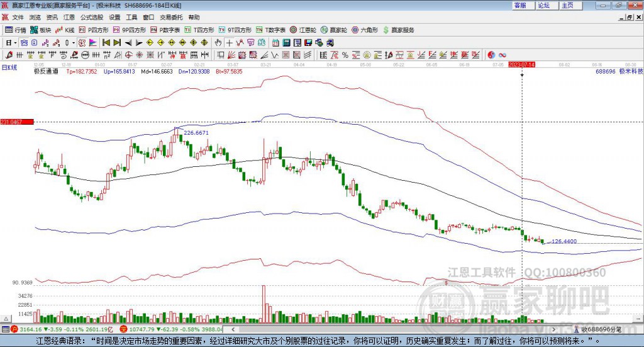This screenshot has width=644, height=347.
Task: Click the black right arrow icon
Action: (139, 43)
